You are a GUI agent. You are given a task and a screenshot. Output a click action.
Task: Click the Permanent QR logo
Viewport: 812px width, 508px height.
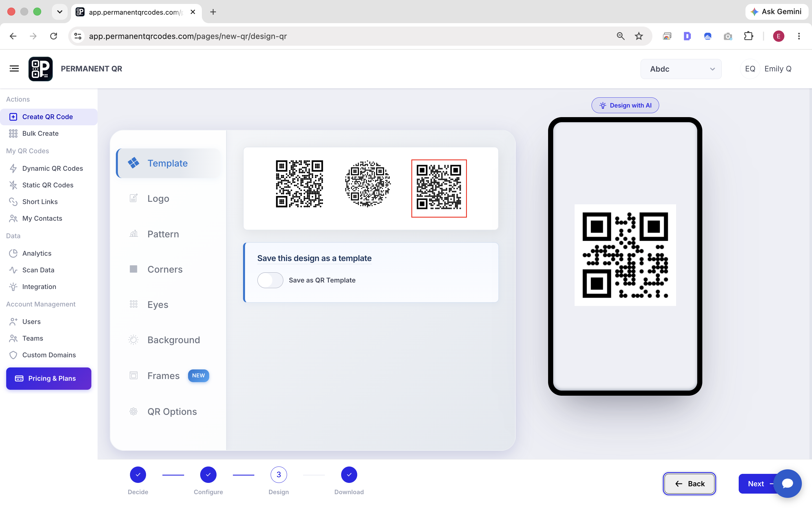coord(41,69)
